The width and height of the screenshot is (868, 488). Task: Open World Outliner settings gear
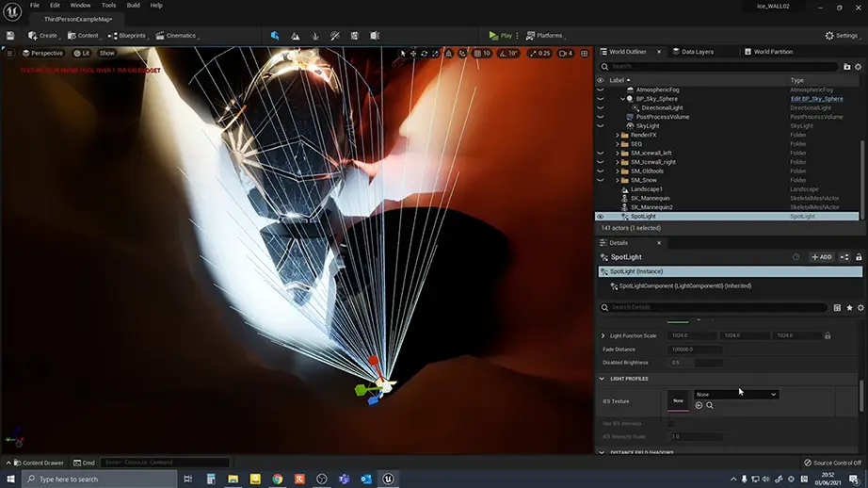coord(858,67)
